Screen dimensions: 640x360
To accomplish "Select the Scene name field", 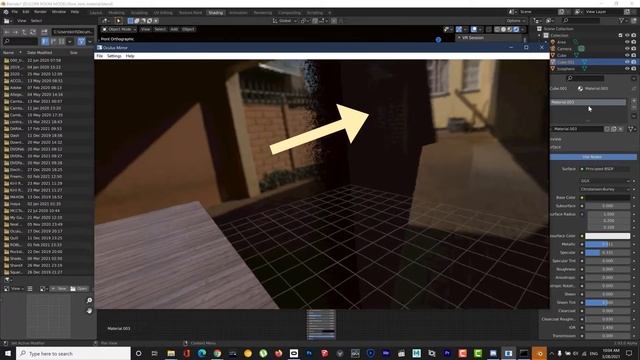I will coord(538,12).
